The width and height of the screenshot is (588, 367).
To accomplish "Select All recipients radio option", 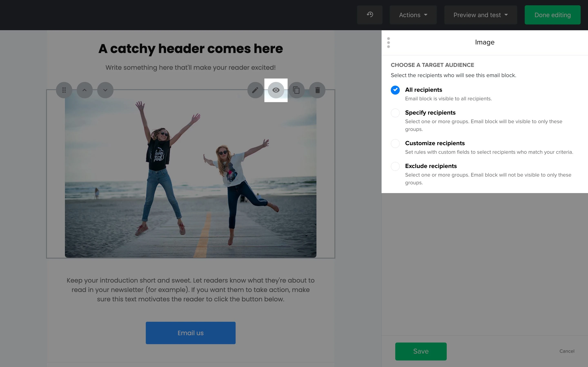I will coord(395,90).
